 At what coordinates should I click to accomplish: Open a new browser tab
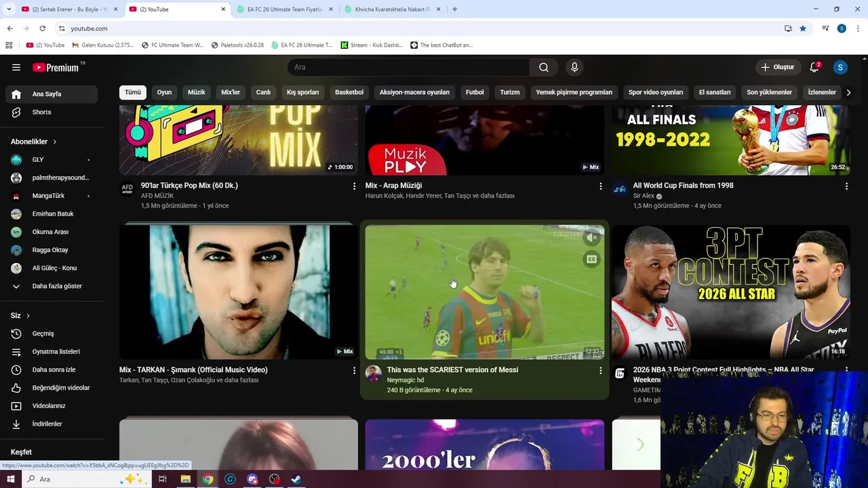point(454,9)
